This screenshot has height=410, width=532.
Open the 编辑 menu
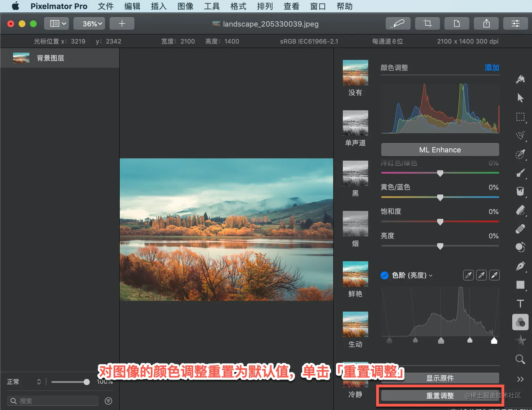coord(132,6)
